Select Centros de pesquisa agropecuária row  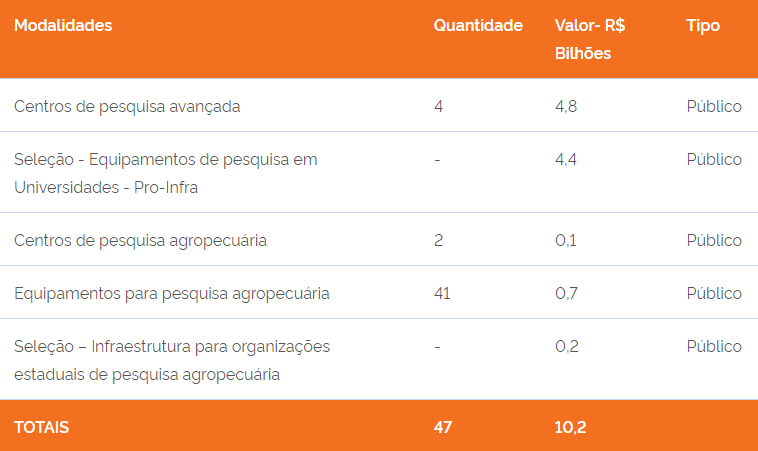coord(140,240)
